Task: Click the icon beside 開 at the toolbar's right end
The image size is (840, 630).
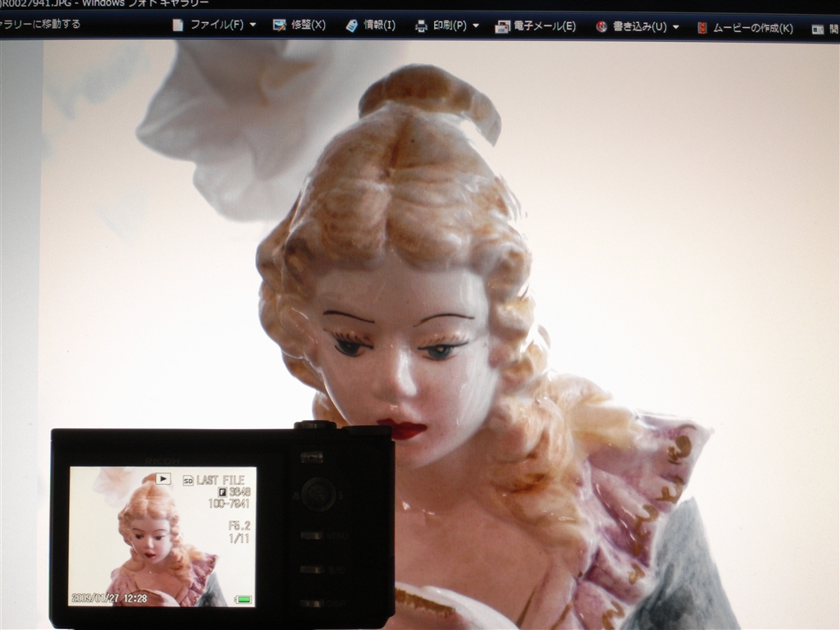Action: pyautogui.click(x=818, y=30)
